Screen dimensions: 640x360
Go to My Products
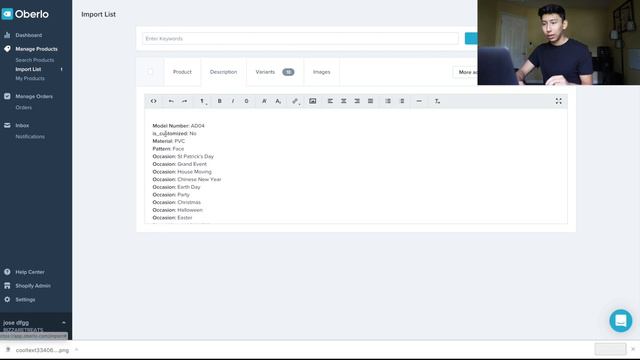pyautogui.click(x=30, y=78)
